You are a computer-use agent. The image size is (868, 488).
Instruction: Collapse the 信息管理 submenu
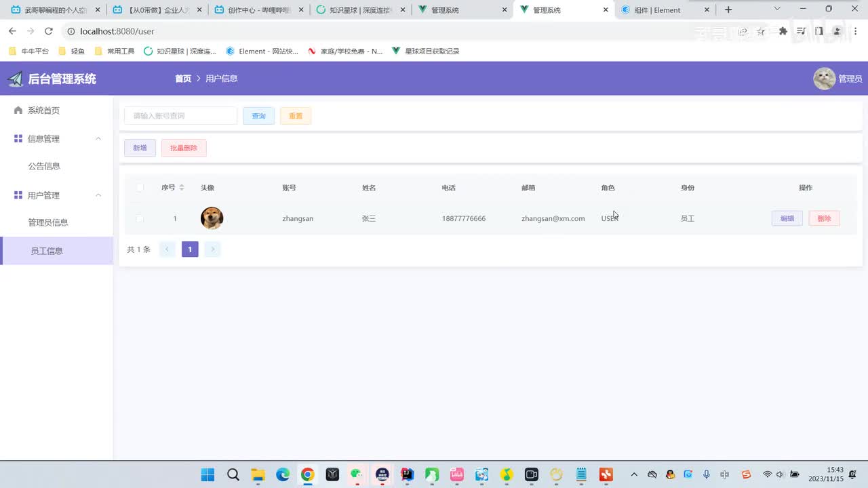[98, 138]
